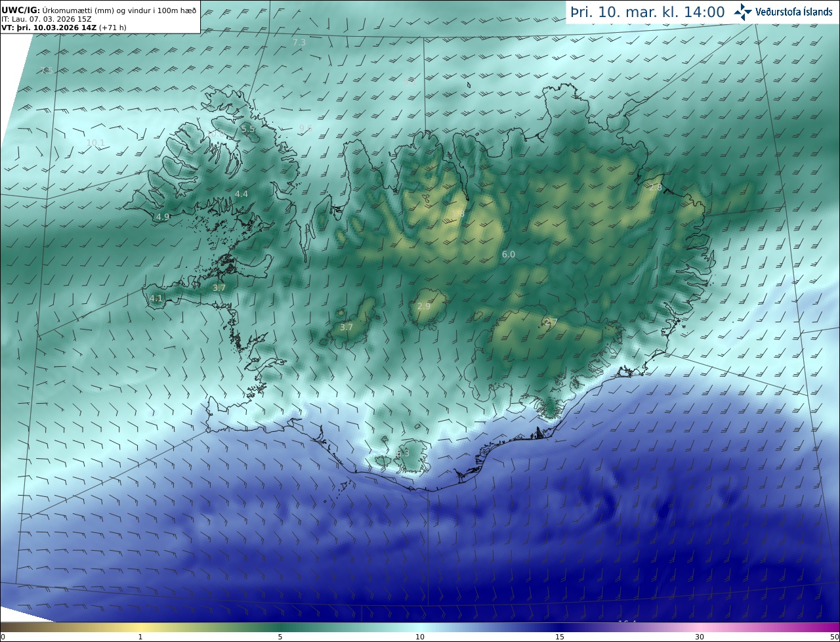Click the 1.8 value in north Iceland
The width and height of the screenshot is (840, 642).
[459, 214]
